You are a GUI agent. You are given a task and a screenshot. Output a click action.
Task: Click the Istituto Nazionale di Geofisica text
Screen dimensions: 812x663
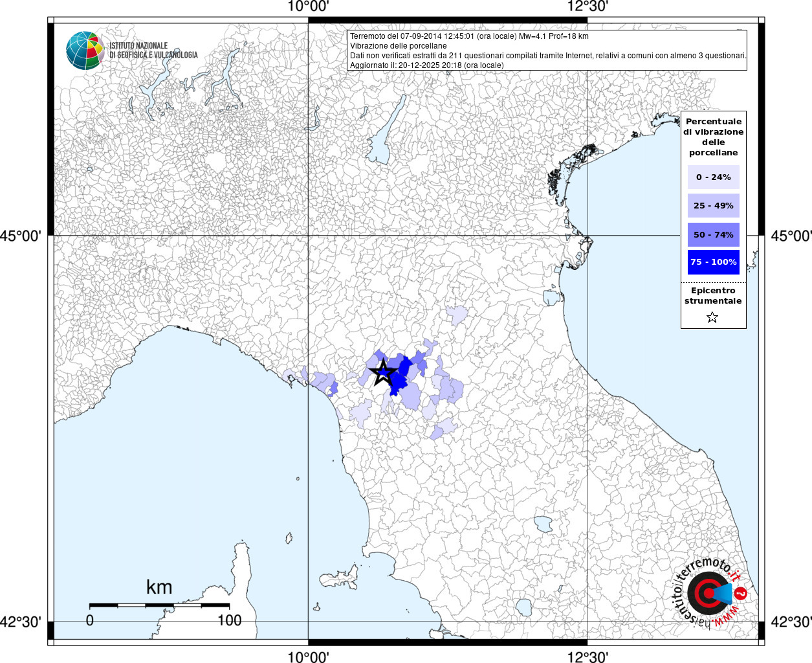tap(154, 51)
